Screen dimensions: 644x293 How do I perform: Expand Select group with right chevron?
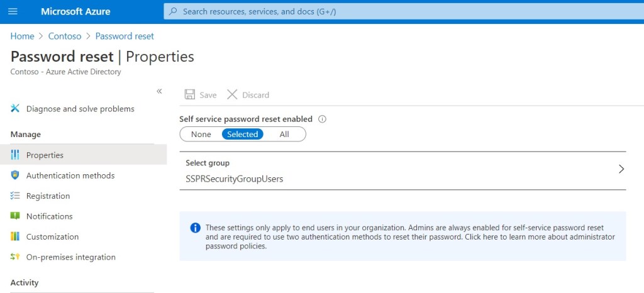click(x=621, y=169)
